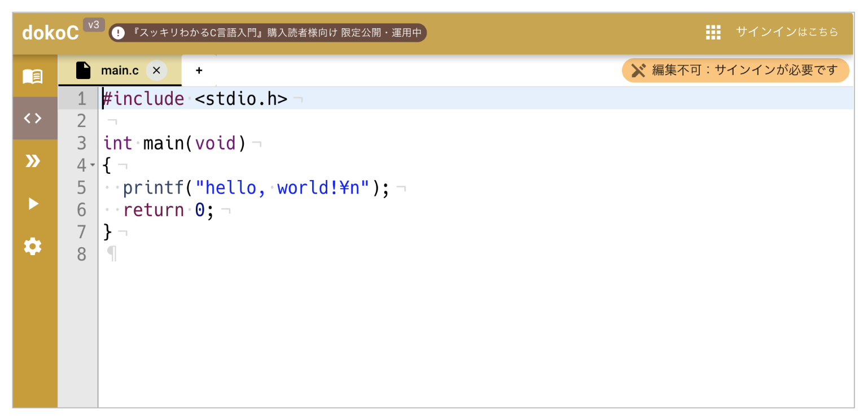Screen dimensions: 868x420
Task: Collapse the code fold arrow on line 4
Action: [93, 166]
